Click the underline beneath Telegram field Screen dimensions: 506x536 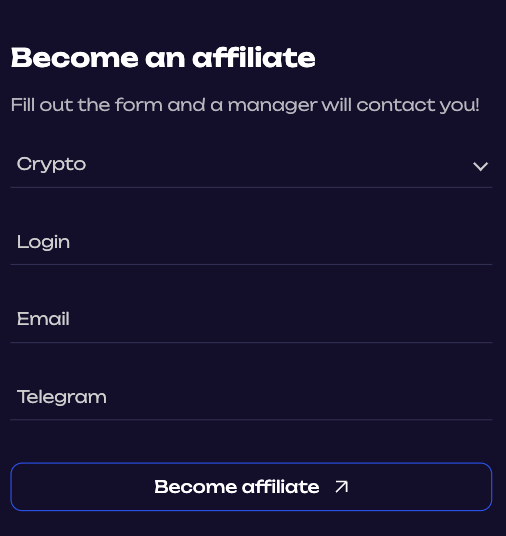point(251,419)
